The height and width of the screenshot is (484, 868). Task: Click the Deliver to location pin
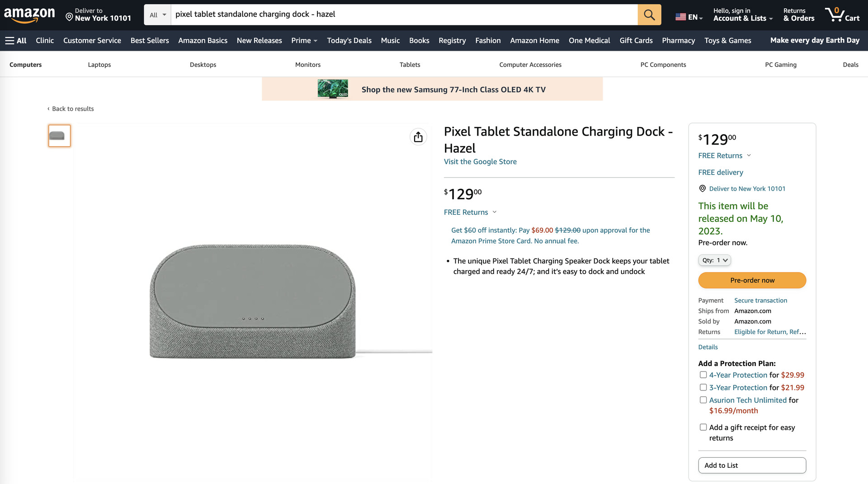coord(70,17)
